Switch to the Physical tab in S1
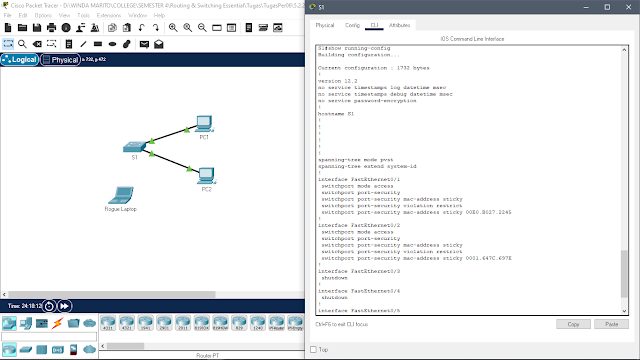Viewport: 640px width, 360px height. click(325, 25)
